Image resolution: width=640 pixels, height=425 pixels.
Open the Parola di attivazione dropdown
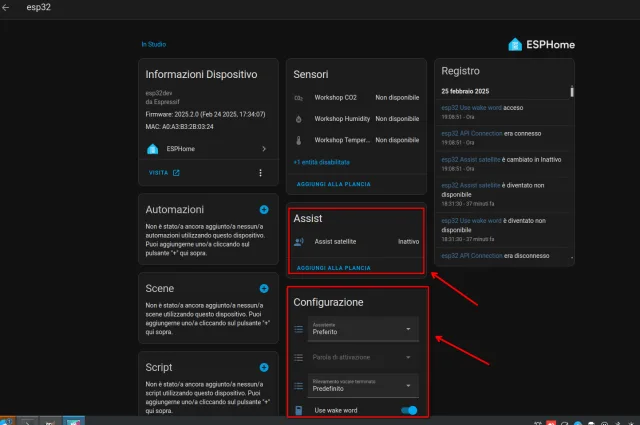(x=363, y=357)
